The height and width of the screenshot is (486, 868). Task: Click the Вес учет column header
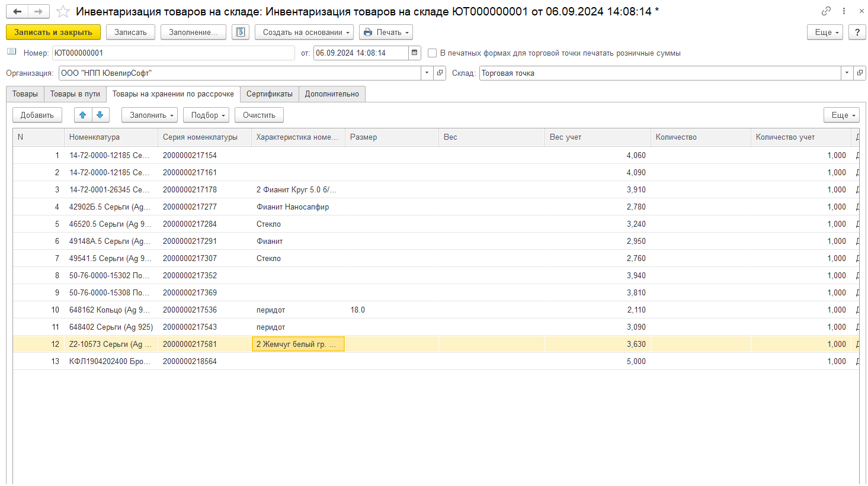point(597,137)
